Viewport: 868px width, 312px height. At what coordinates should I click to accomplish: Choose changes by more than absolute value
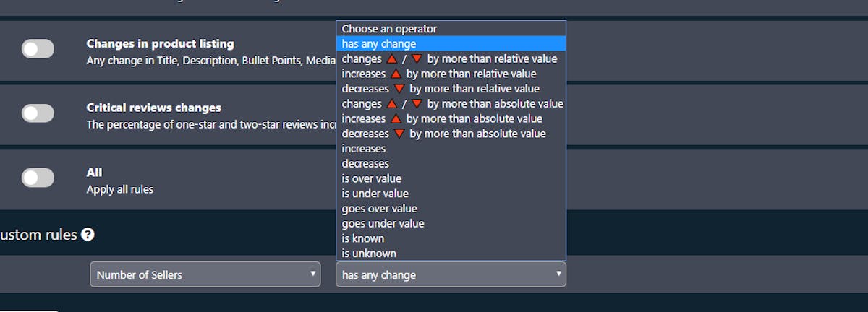coord(451,104)
